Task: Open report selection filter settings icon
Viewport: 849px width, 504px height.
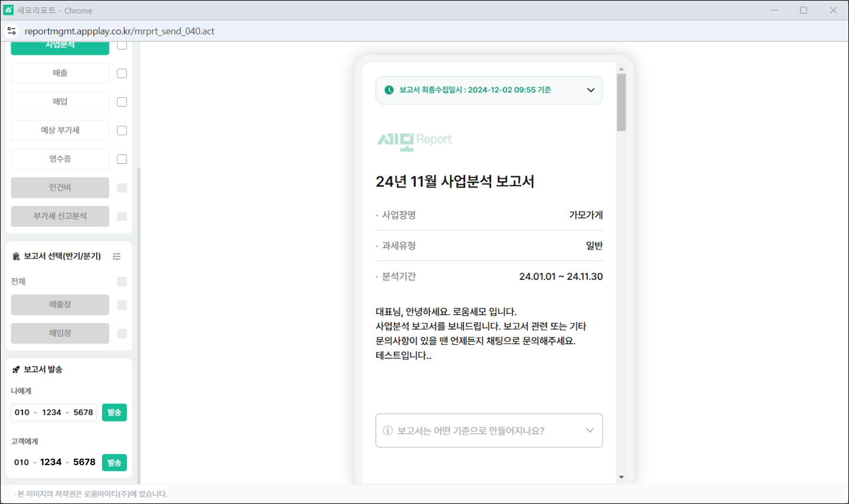Action: pyautogui.click(x=117, y=256)
